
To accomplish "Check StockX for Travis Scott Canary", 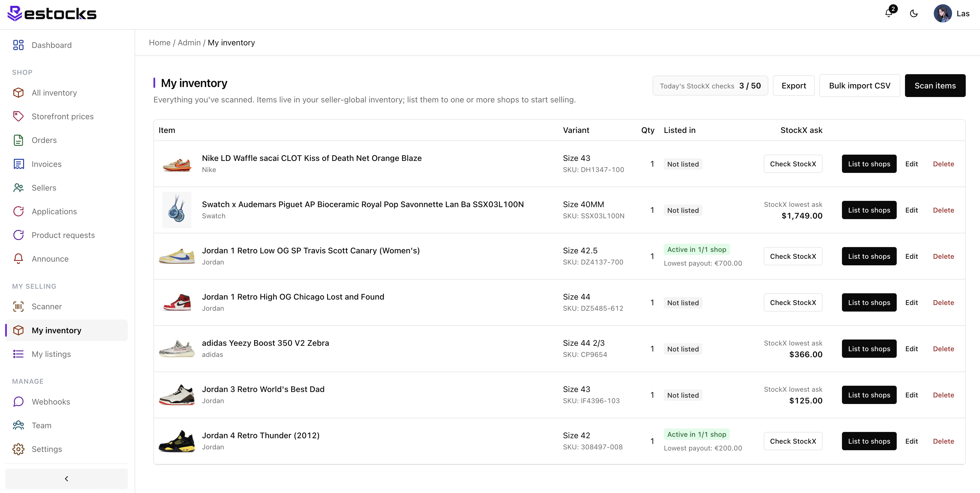I will point(793,256).
